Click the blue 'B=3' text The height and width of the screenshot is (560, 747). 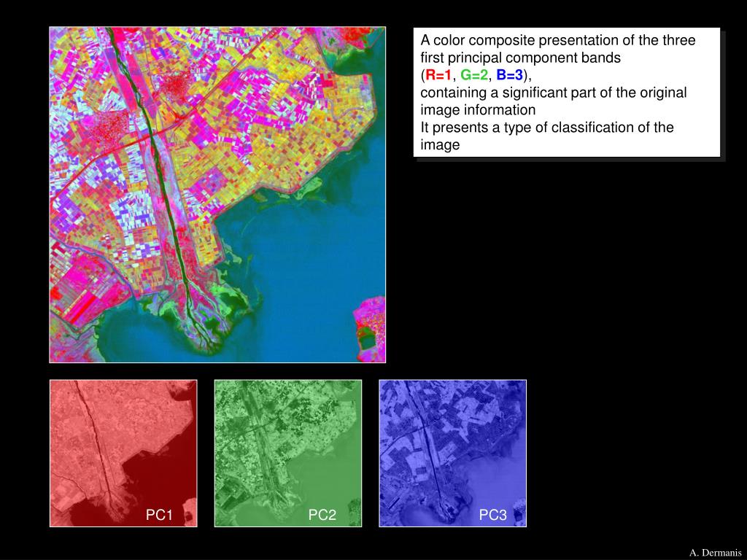pyautogui.click(x=510, y=75)
